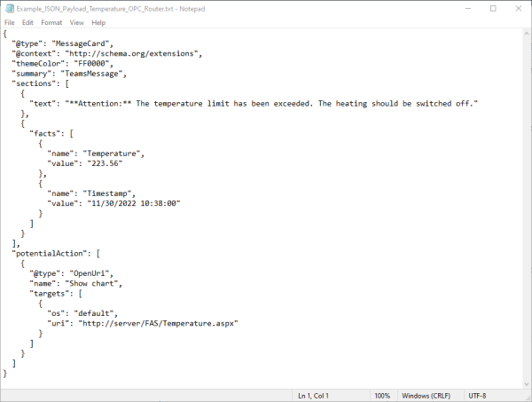The width and height of the screenshot is (532, 402).
Task: Click the "Ln 1, Col 1" status entry
Action: [x=313, y=396]
